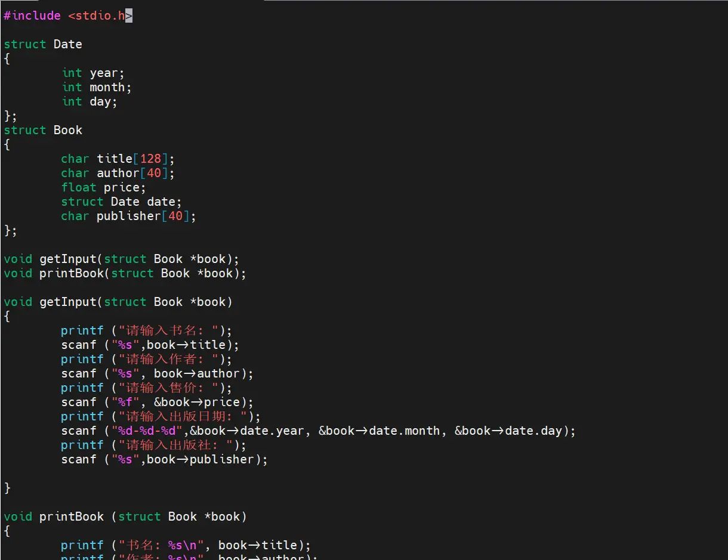Click the getInput function definition header
The height and width of the screenshot is (560, 728).
click(x=118, y=302)
